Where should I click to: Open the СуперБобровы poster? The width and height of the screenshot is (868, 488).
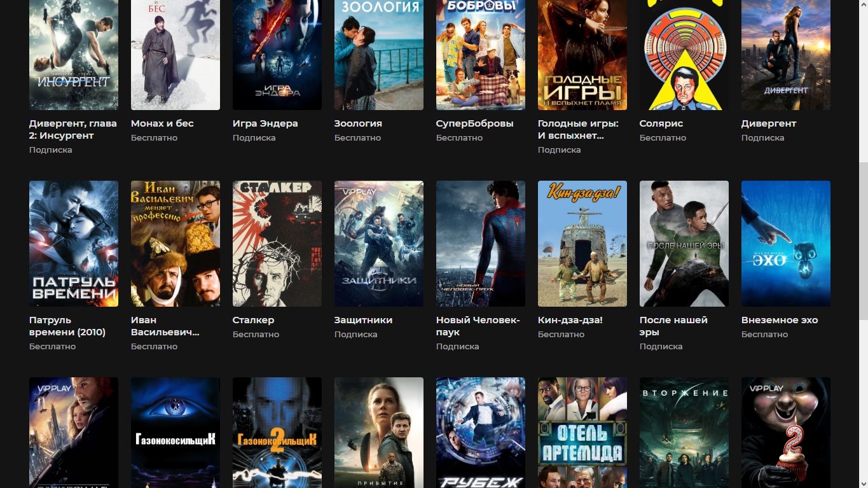tap(481, 55)
